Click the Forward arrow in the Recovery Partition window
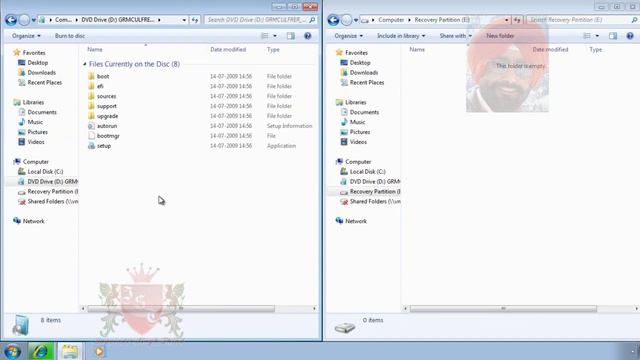This screenshot has height=360, width=640. [347, 20]
